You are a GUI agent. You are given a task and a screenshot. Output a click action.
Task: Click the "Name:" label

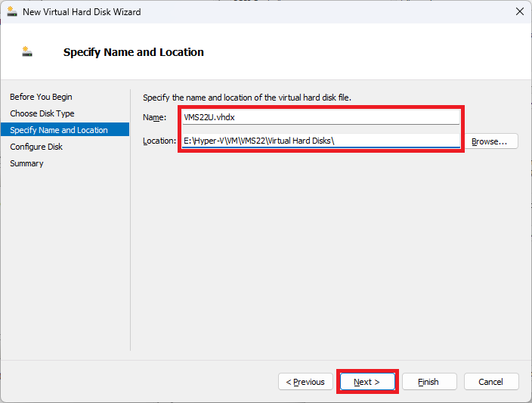154,117
